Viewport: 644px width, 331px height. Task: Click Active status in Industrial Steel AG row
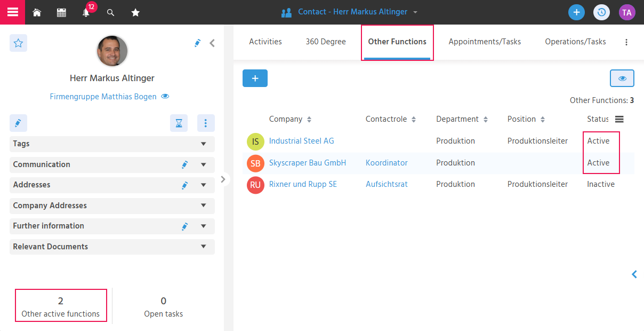pos(598,141)
